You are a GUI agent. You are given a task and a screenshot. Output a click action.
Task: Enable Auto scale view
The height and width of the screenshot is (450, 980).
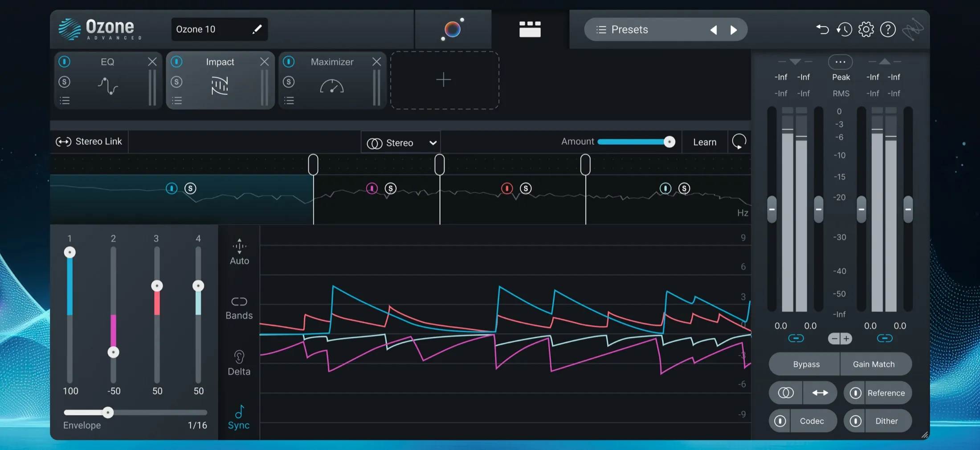[x=239, y=252]
